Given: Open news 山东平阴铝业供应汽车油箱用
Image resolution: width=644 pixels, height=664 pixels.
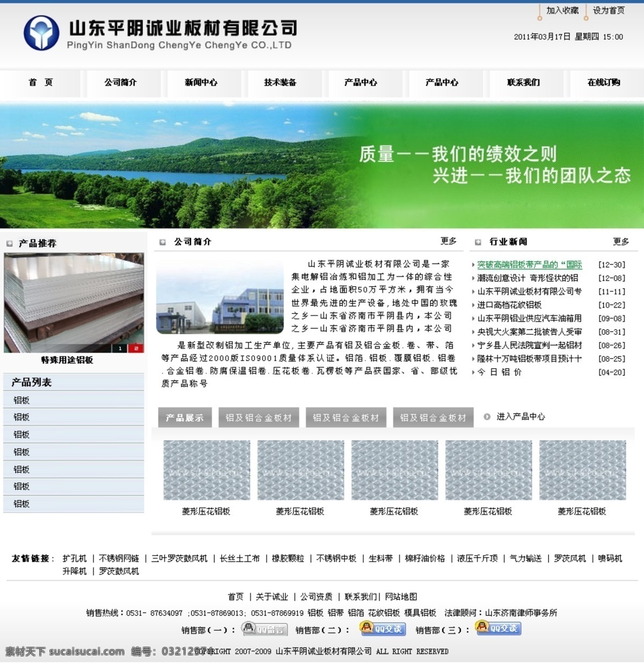Looking at the screenshot, I should (530, 318).
